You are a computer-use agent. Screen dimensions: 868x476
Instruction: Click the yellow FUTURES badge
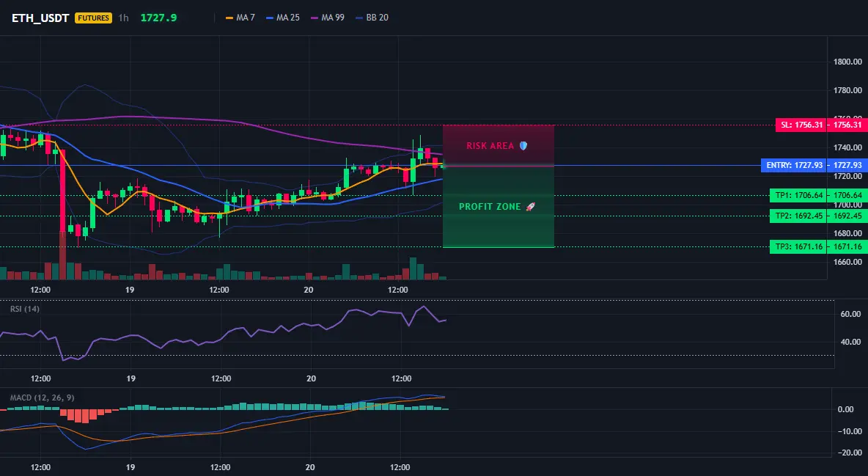tap(94, 18)
